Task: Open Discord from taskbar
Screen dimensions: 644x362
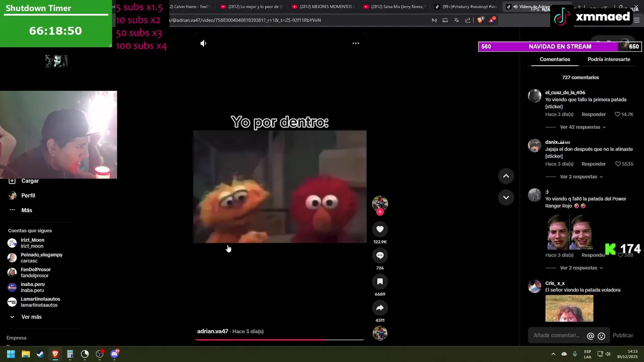Action: (x=114, y=354)
